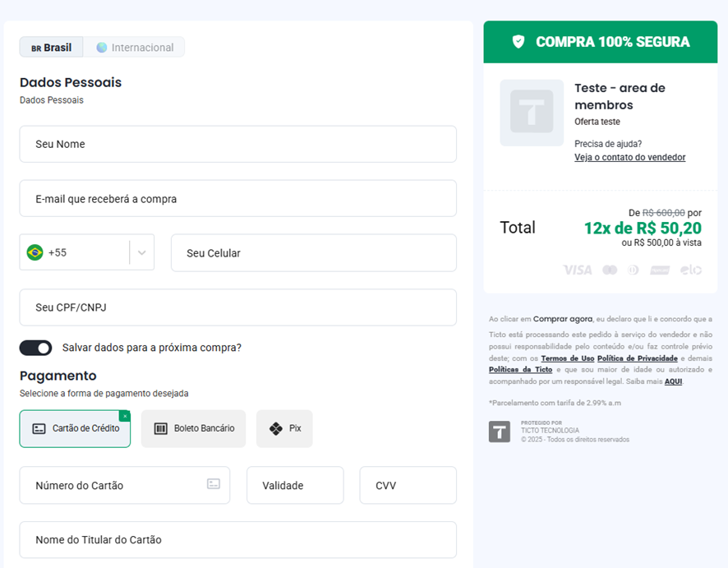The width and height of the screenshot is (728, 568).
Task: Switch to the Internacional tab
Action: [136, 48]
